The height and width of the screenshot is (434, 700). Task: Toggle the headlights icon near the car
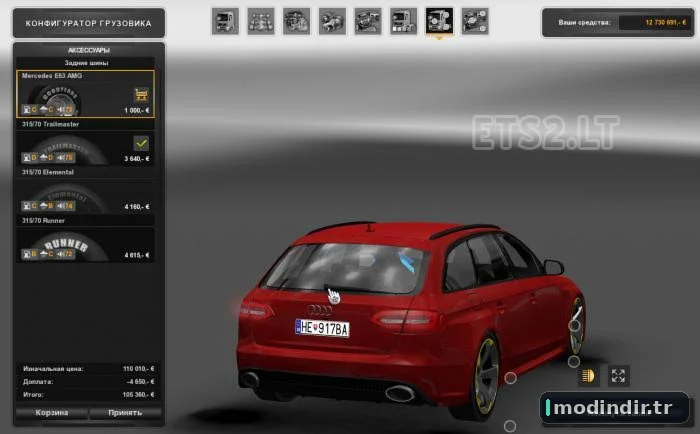coord(588,376)
